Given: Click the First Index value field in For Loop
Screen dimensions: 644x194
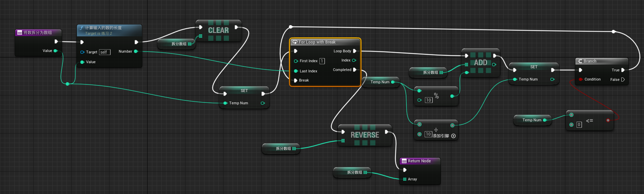Looking at the screenshot, I should (322, 61).
